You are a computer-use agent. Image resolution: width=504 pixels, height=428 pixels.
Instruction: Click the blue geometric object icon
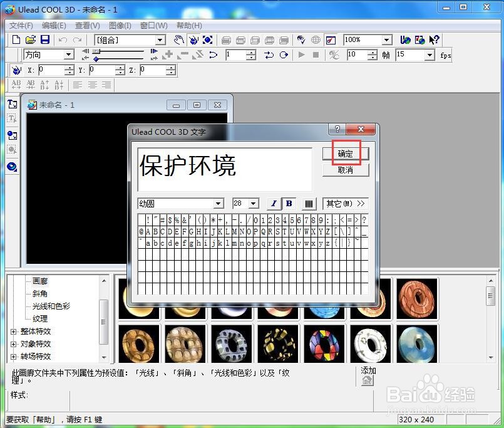(x=13, y=167)
